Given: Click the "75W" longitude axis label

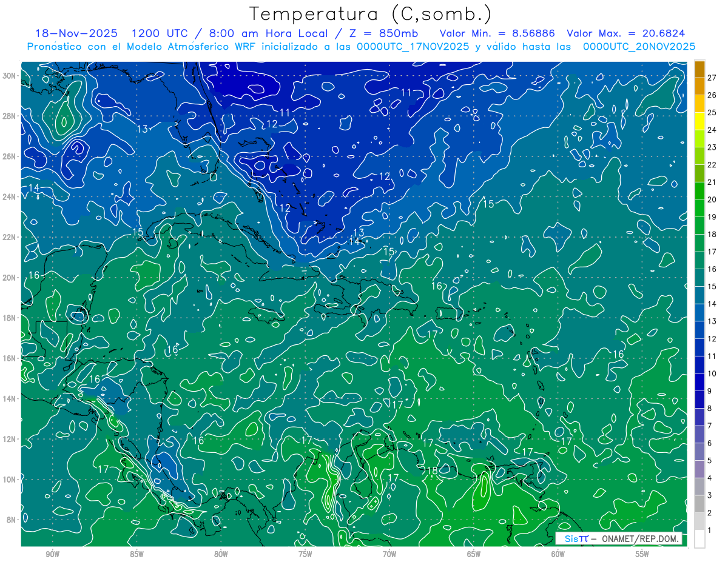Looking at the screenshot, I should point(305,554).
